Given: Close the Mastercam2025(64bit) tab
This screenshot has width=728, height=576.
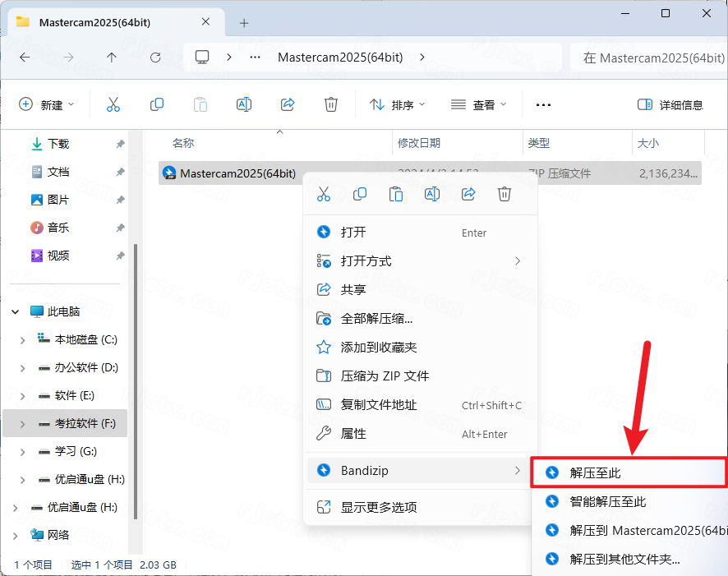Looking at the screenshot, I should tap(205, 22).
